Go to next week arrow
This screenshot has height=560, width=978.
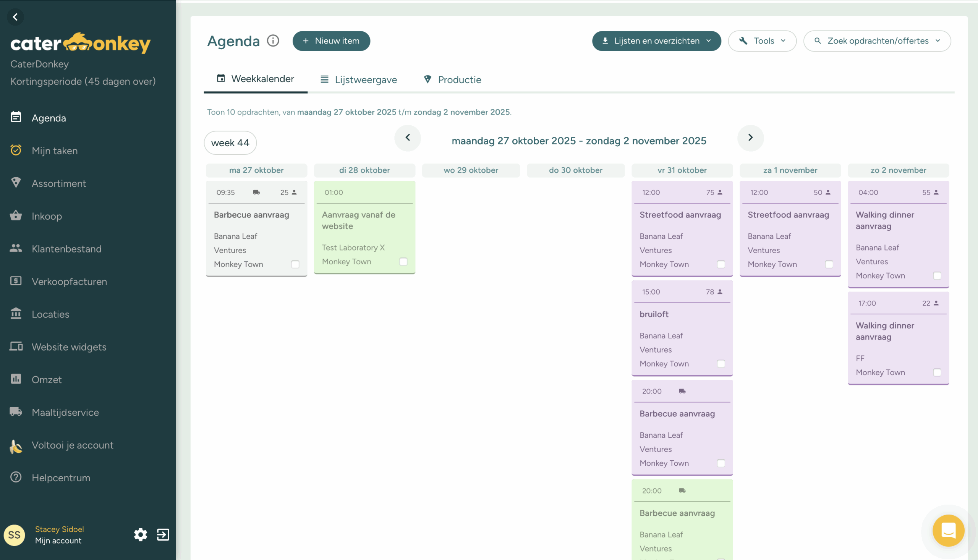click(750, 138)
